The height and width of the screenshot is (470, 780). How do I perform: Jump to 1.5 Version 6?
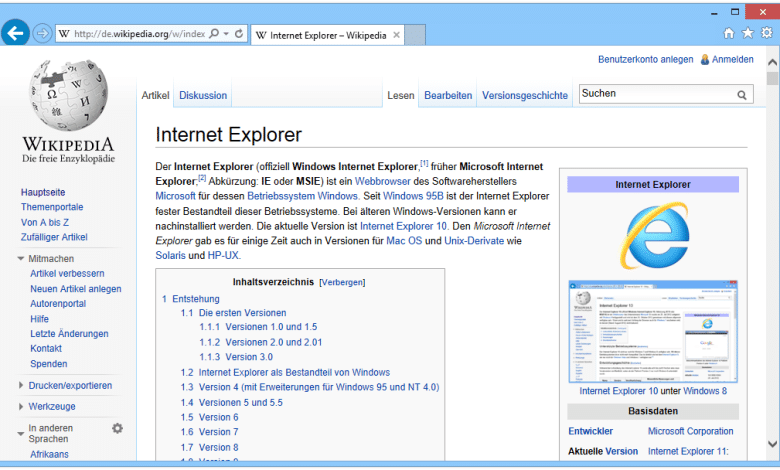[x=209, y=417]
